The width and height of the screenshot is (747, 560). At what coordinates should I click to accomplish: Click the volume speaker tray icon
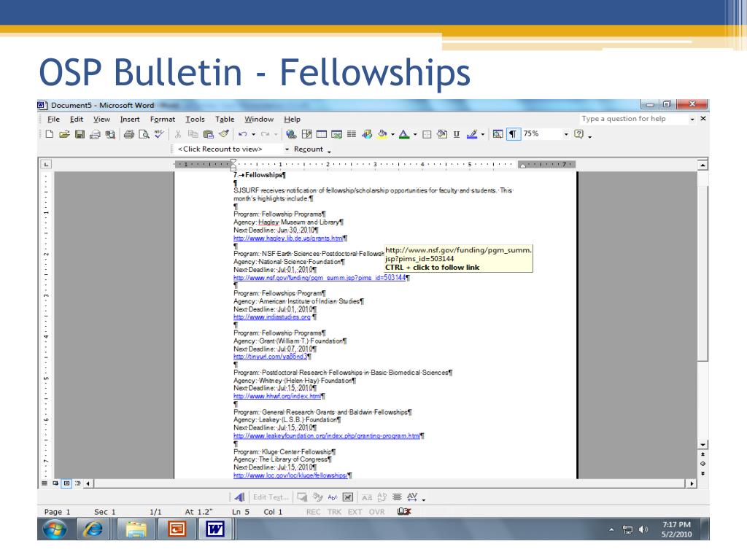click(x=643, y=529)
